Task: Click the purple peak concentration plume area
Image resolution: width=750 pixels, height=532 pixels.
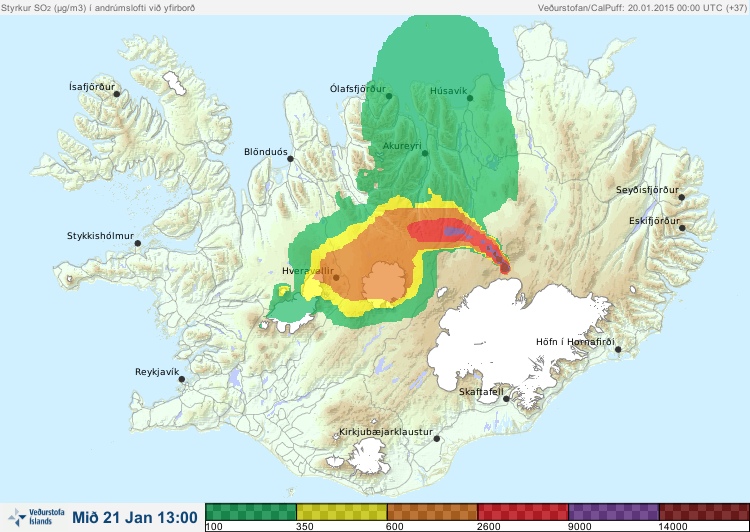Action: (454, 232)
